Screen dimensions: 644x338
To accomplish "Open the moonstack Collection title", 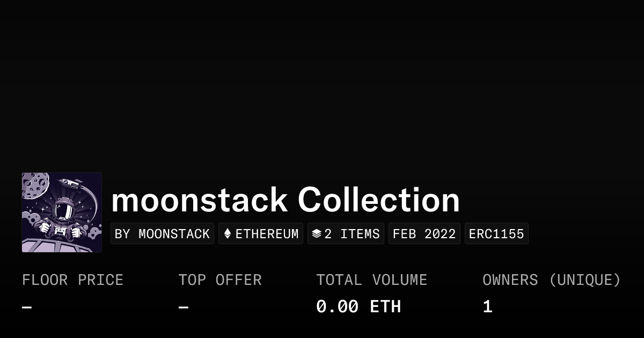I will pyautogui.click(x=286, y=200).
